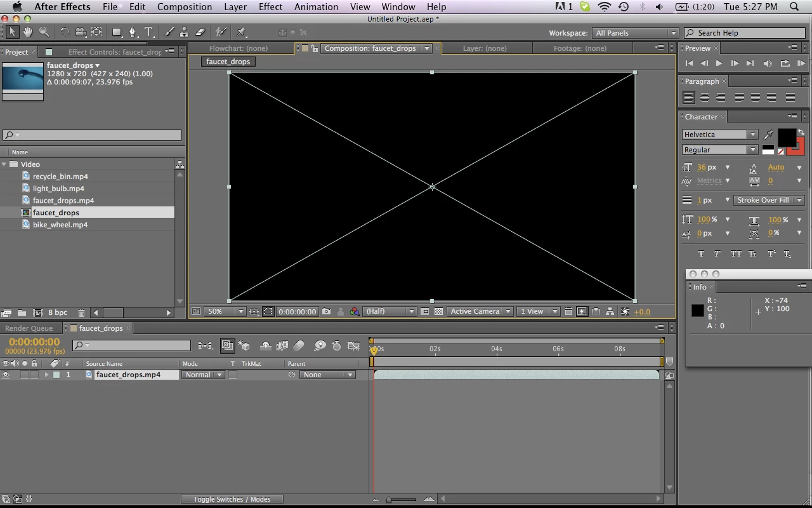812x508 pixels.
Task: Click the new composition icon in Project panel
Action: [37, 313]
